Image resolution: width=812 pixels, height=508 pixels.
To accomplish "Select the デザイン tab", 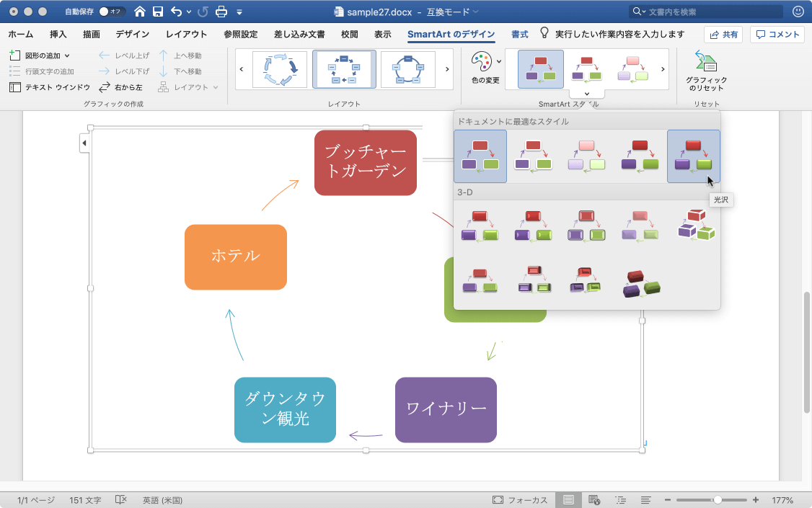I will click(132, 34).
